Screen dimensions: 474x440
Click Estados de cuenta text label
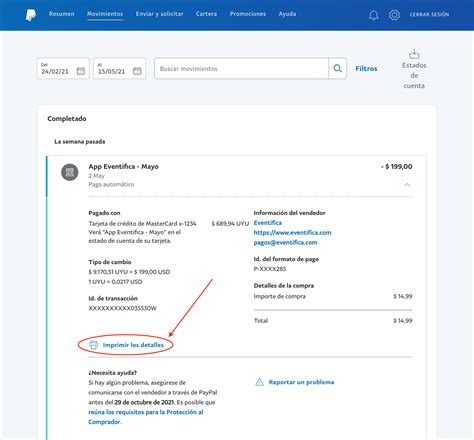click(x=414, y=75)
